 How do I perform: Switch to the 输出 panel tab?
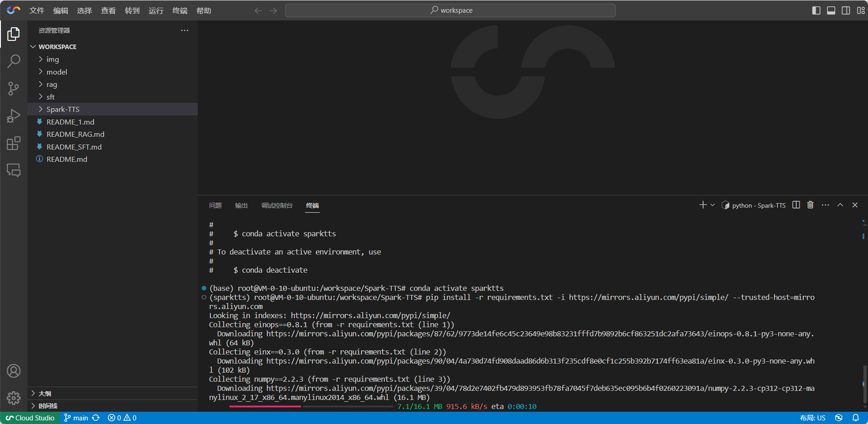pos(241,205)
